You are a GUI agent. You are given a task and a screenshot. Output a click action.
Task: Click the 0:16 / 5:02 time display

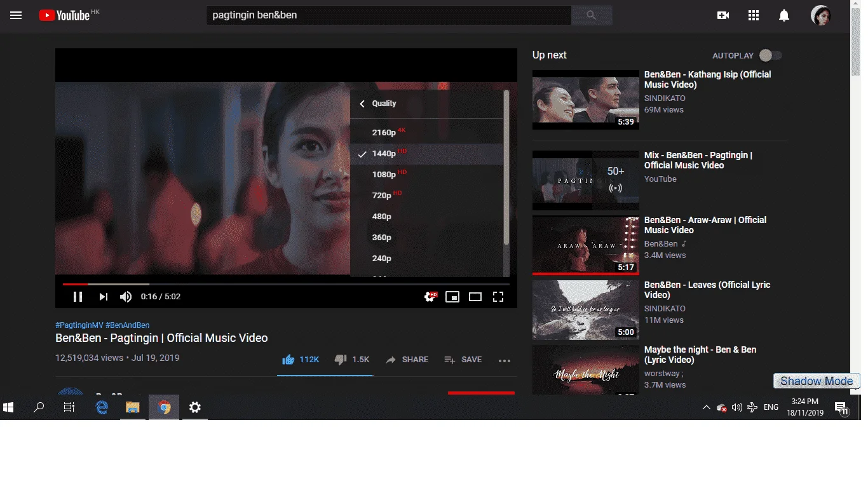coord(161,297)
